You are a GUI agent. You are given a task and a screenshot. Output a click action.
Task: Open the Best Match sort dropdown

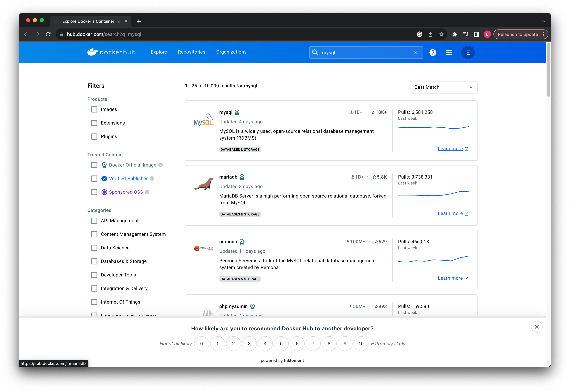point(443,87)
